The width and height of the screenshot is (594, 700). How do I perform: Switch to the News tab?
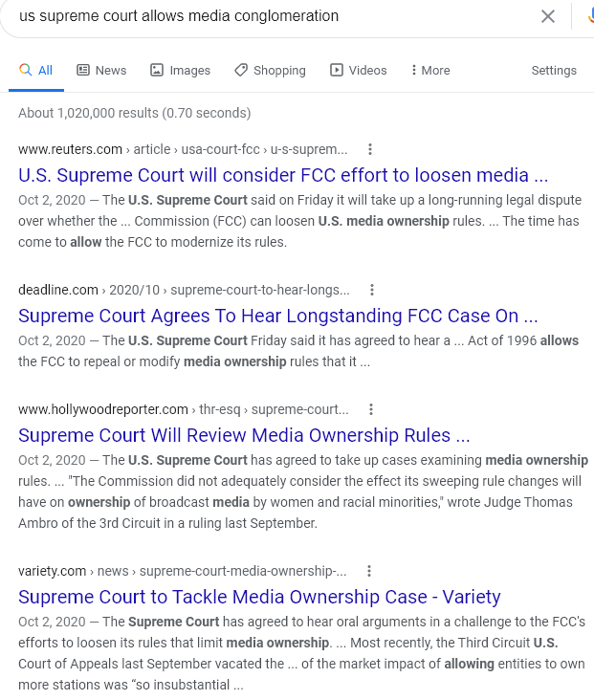pyautogui.click(x=101, y=70)
